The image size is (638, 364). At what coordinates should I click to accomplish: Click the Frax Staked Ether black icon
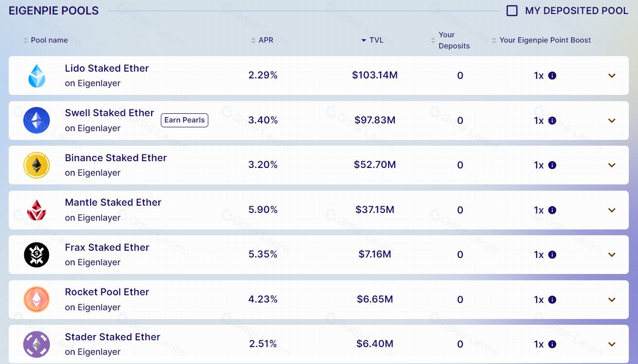tap(37, 255)
